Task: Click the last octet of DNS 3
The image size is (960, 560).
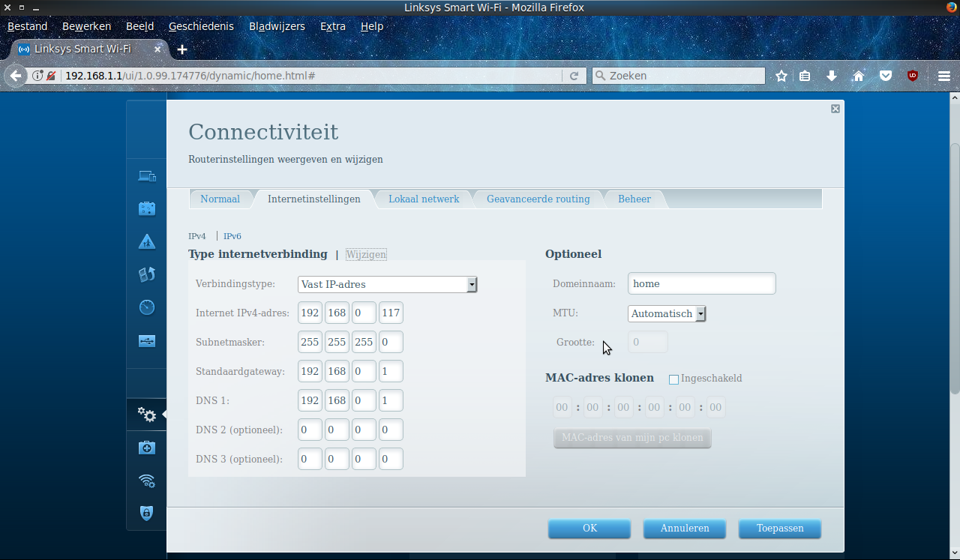Action: click(x=391, y=459)
